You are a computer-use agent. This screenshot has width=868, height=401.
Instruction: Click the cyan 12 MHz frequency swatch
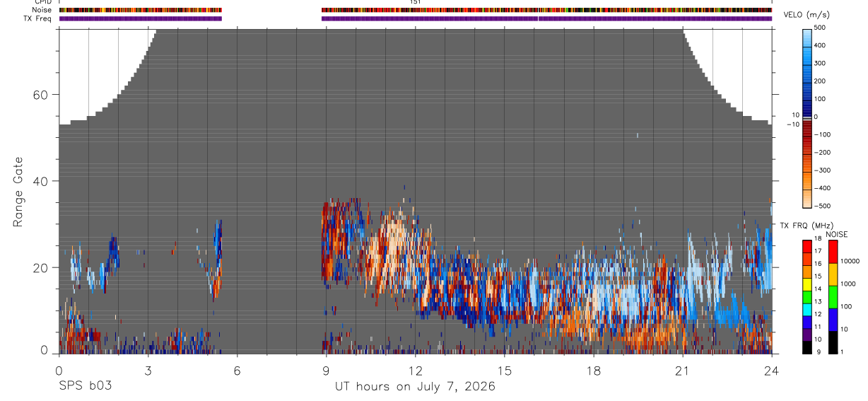coord(808,310)
